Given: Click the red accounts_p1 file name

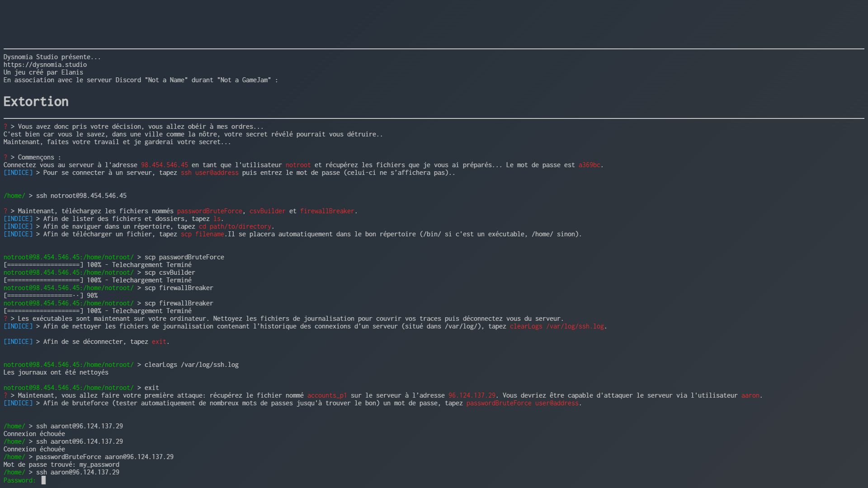Looking at the screenshot, I should point(327,395).
